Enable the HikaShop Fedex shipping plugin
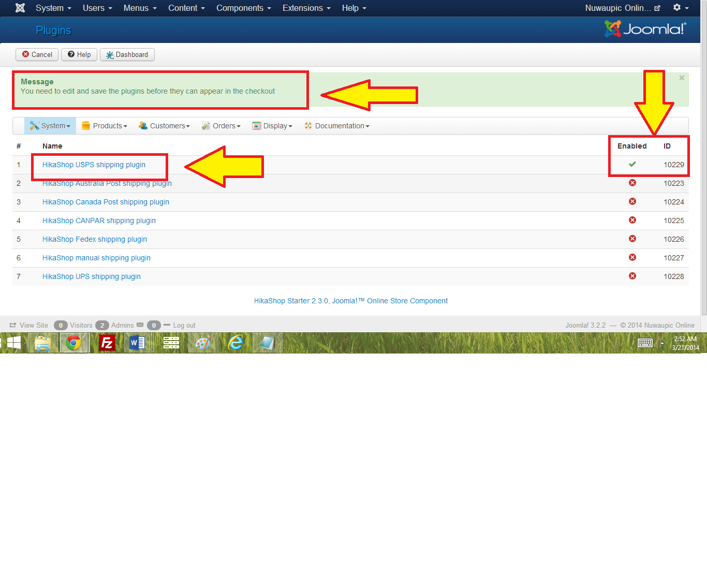The width and height of the screenshot is (707, 588). pos(632,239)
